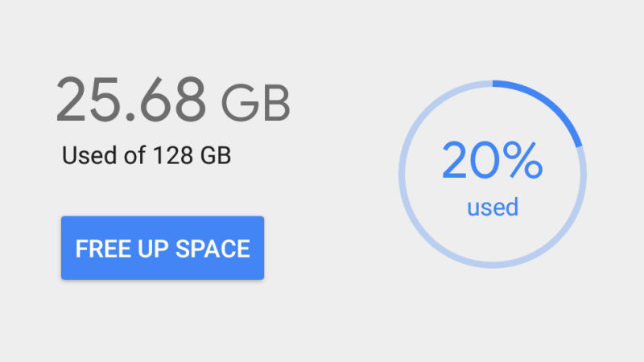Click the digits '25' in storage amount
Image resolution: width=644 pixels, height=362 pixels.
tap(88, 99)
